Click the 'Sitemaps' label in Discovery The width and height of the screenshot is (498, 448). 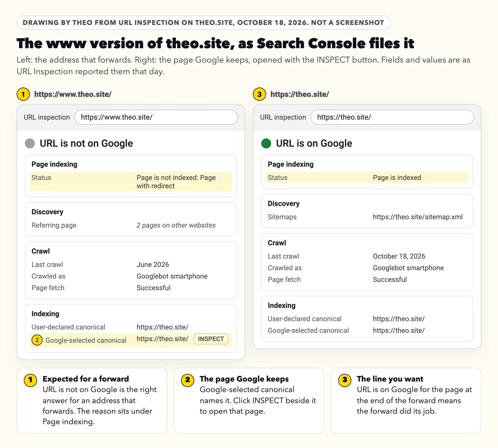point(282,217)
